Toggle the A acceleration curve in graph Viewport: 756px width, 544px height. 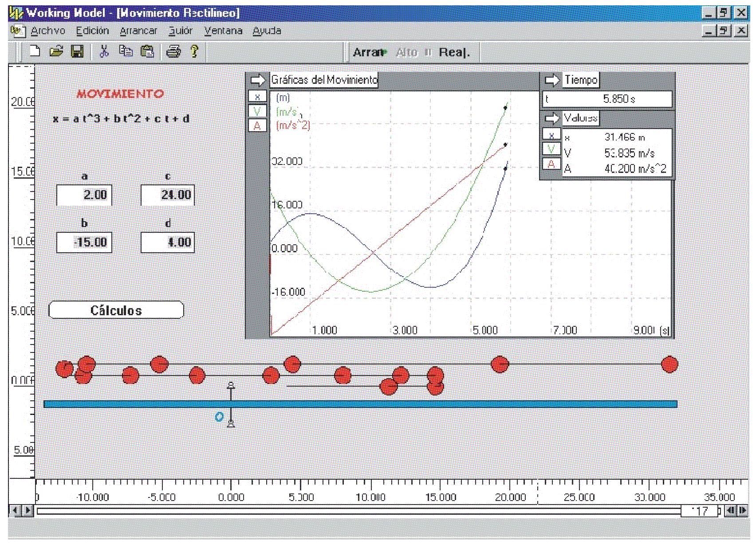coord(257,126)
